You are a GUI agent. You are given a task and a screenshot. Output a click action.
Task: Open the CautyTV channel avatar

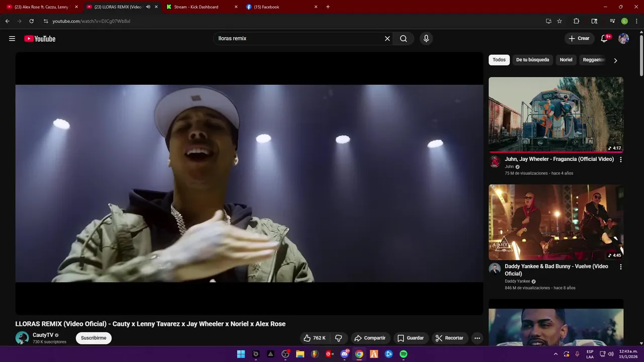pos(22,338)
